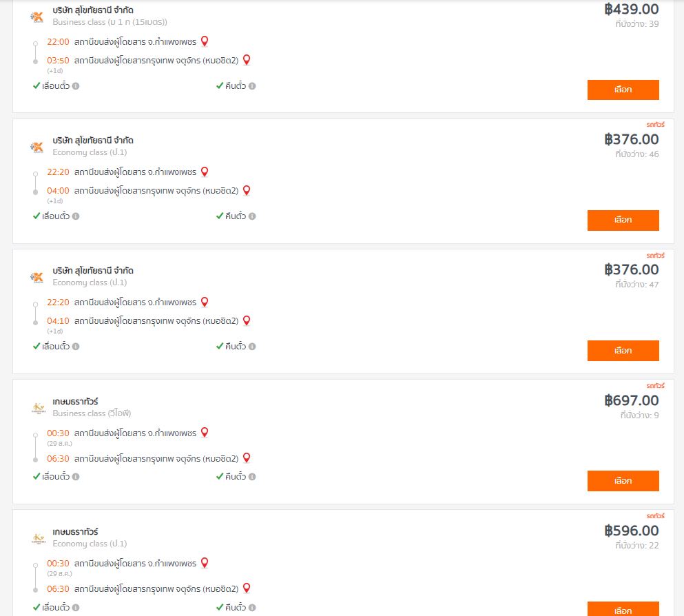
Task: Click info icon beside เลื่อนตั๋ว in 04:00 arrival trip
Action: click(x=76, y=216)
